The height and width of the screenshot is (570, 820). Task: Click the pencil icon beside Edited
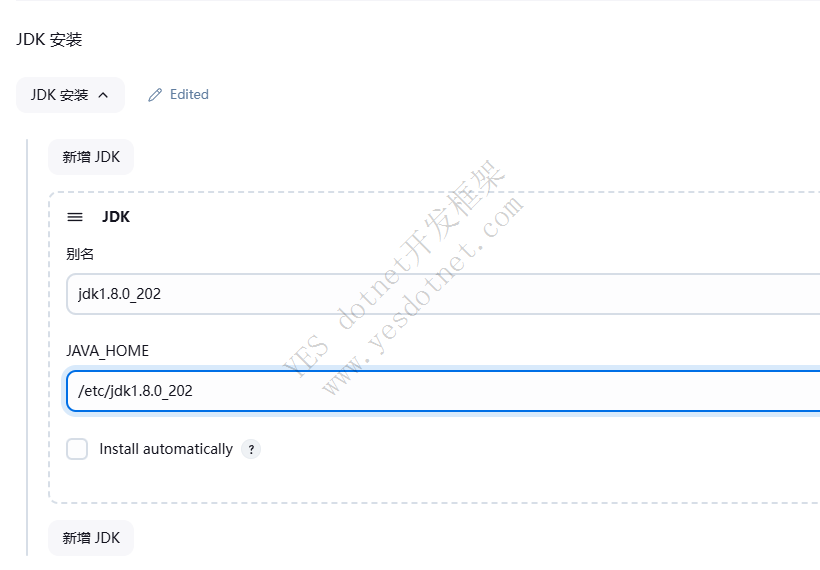coord(155,95)
